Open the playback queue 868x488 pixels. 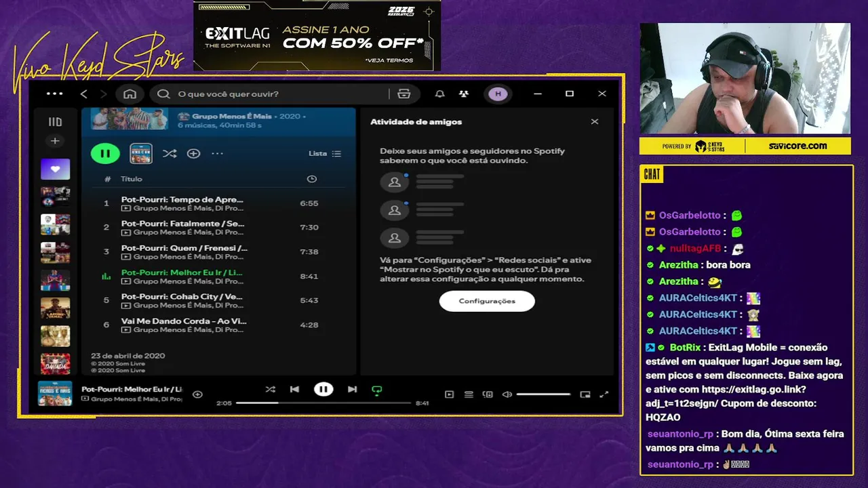pyautogui.click(x=469, y=394)
